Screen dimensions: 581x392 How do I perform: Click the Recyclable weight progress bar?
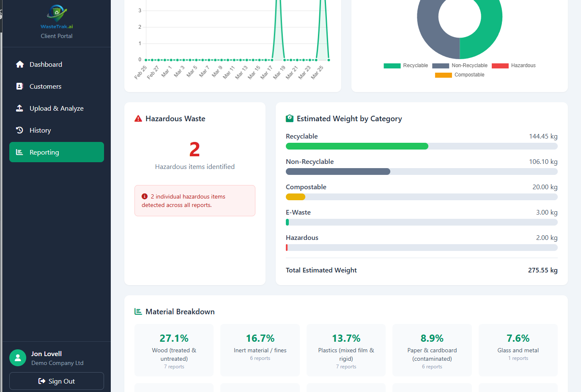[x=422, y=146]
